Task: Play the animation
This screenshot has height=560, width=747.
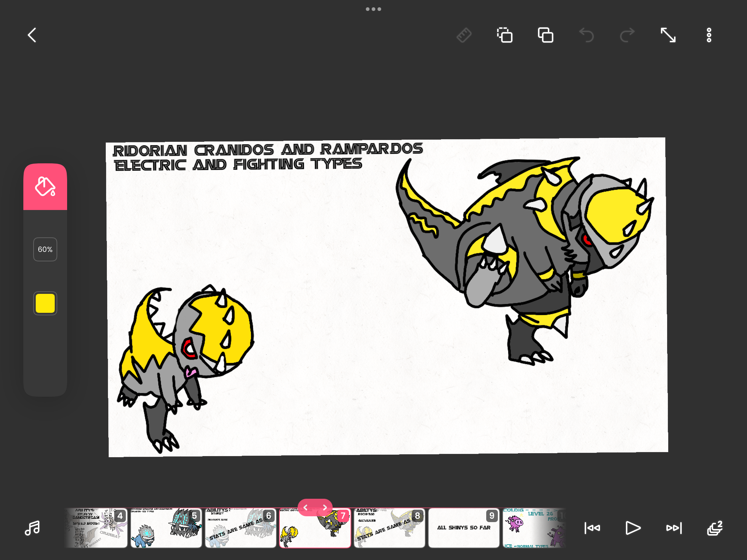Action: coord(633,528)
